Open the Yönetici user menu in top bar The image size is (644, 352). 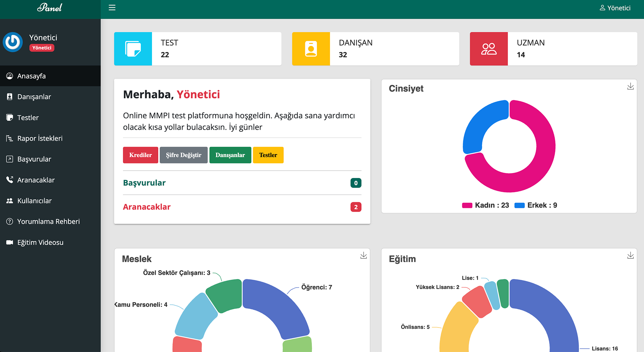click(x=615, y=8)
